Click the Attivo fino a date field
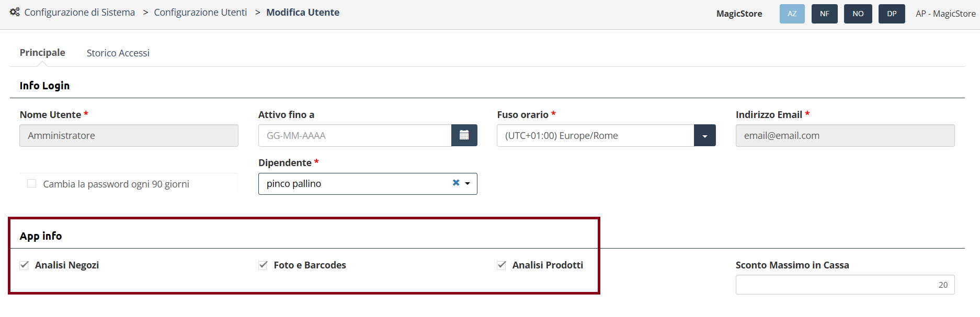Screen dimensions: 980x317 coord(355,135)
